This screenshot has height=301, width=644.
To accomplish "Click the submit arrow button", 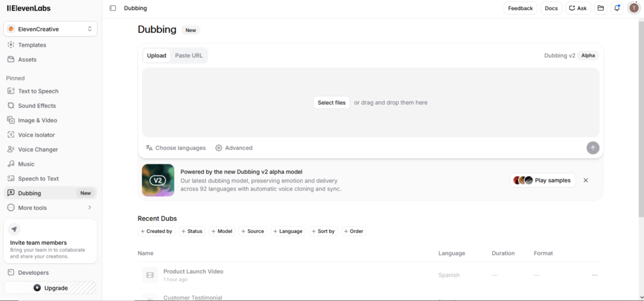I will [x=592, y=148].
